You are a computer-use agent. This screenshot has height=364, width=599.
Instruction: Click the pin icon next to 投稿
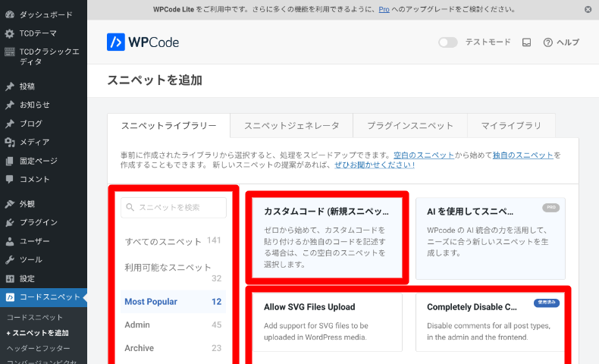point(10,86)
